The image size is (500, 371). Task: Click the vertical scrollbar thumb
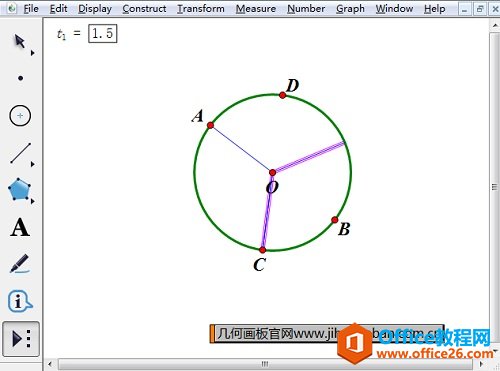[494, 187]
